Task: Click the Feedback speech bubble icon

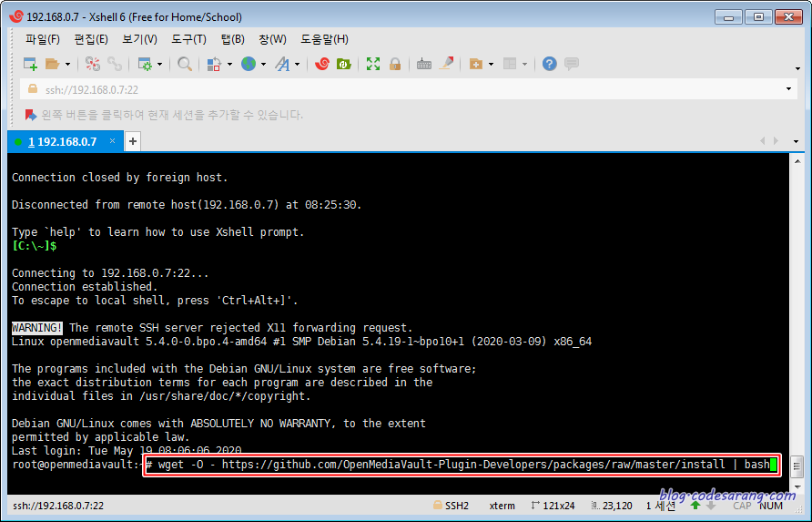Action: [572, 64]
